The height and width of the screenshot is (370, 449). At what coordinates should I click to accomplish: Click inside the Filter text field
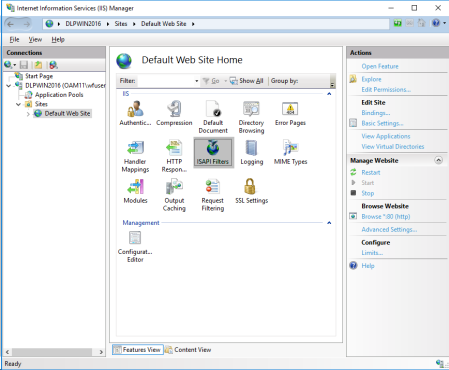165,81
